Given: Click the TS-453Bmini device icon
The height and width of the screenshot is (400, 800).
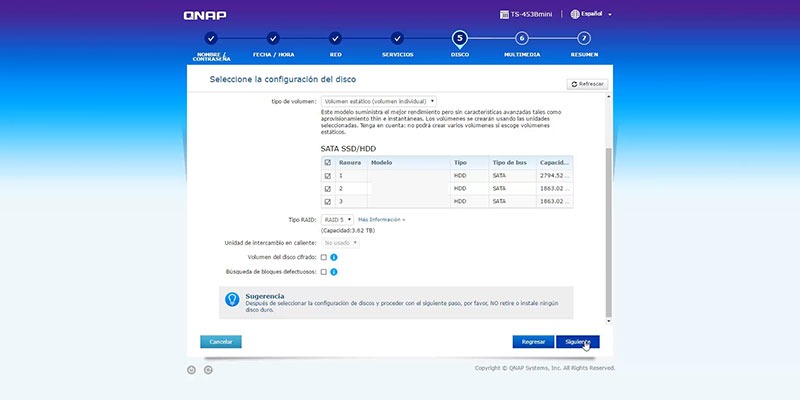Looking at the screenshot, I should click(x=504, y=14).
